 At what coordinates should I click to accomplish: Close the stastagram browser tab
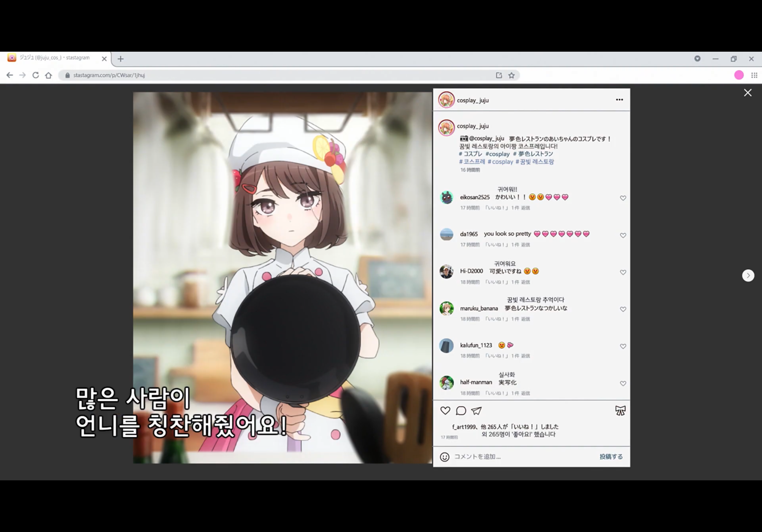[x=104, y=59]
